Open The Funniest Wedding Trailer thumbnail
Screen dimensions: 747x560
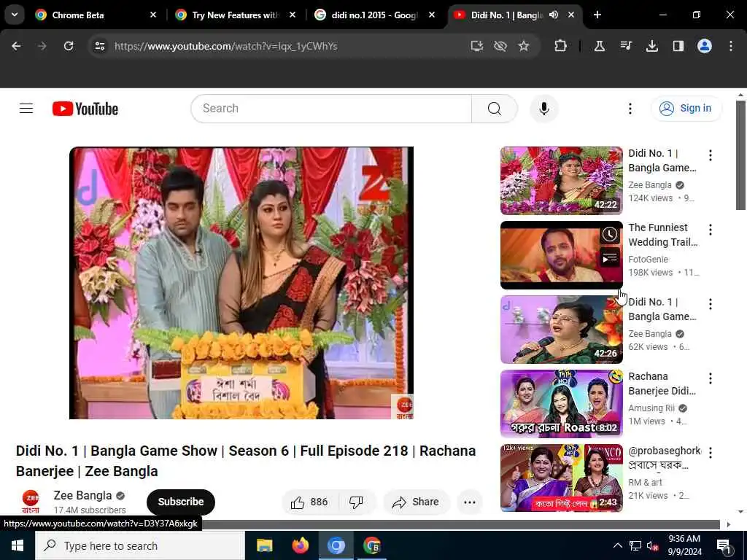coord(561,254)
